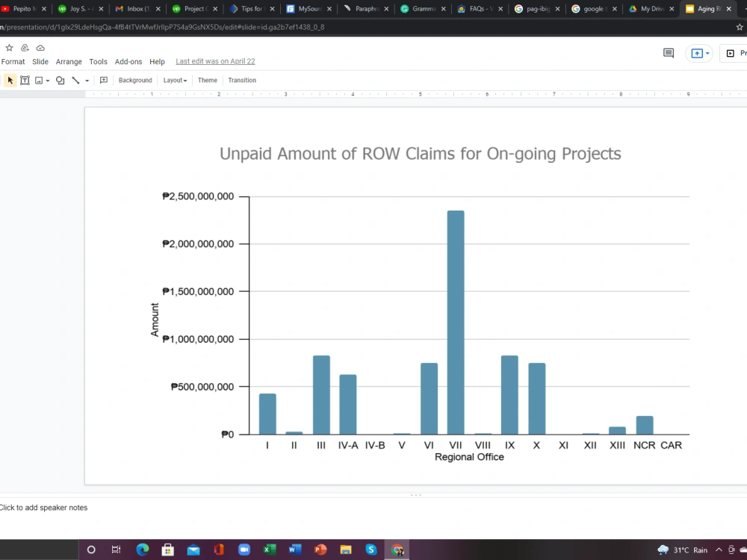Open Mail app from taskbar

193,550
